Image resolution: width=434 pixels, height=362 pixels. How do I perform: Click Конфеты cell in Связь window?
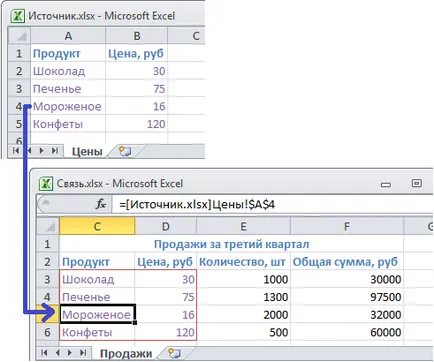pyautogui.click(x=97, y=332)
